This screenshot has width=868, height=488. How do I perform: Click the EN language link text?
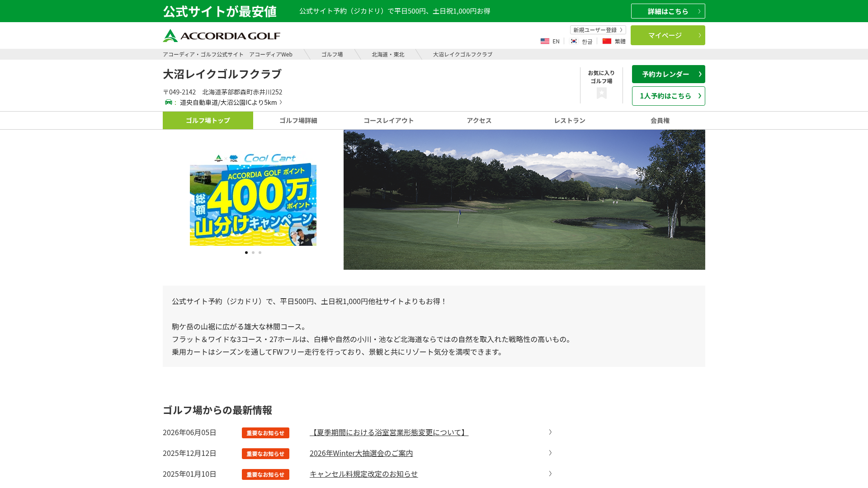(556, 41)
